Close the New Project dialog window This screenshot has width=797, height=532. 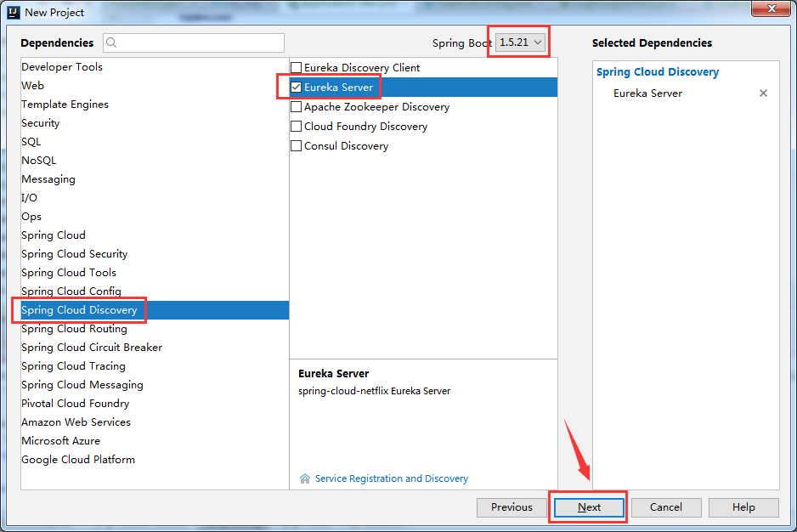click(x=771, y=8)
